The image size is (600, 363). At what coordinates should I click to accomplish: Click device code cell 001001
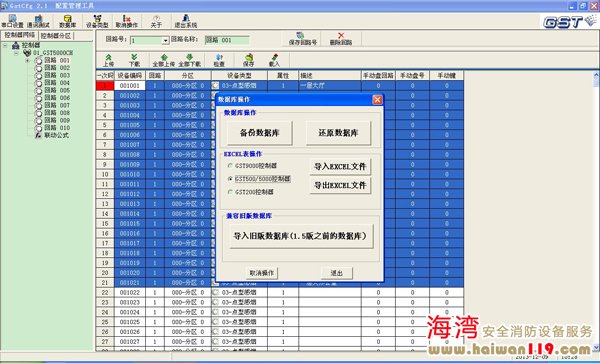point(130,86)
